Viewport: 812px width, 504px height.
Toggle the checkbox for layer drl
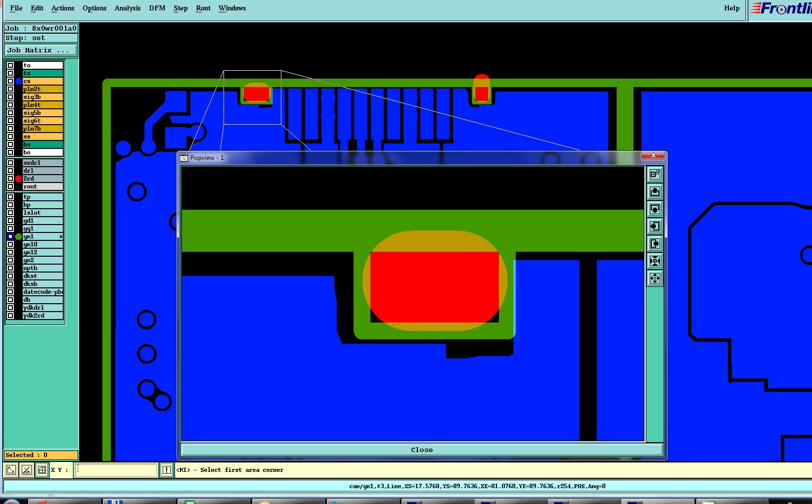point(10,171)
